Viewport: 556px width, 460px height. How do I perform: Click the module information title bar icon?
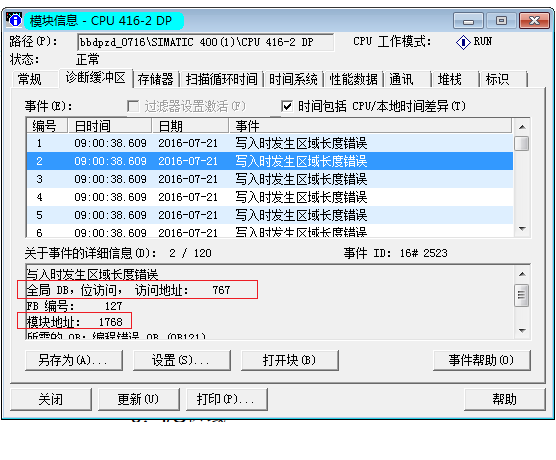(14, 20)
